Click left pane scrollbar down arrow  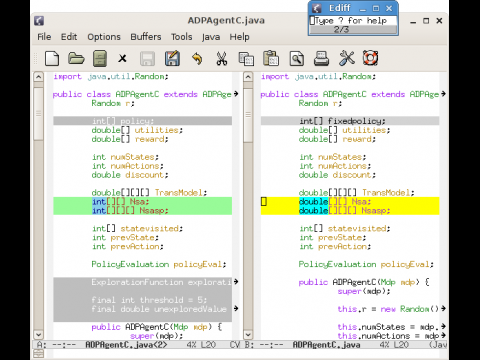coord(39,334)
